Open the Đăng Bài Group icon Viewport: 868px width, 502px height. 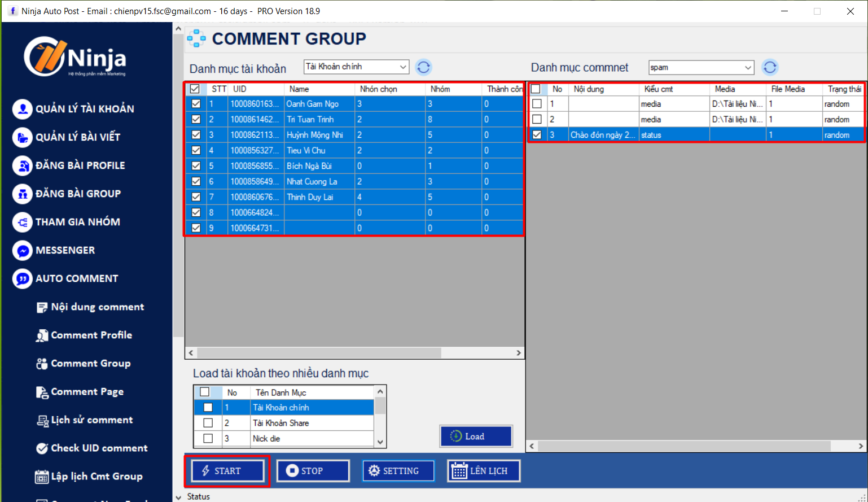(x=22, y=194)
